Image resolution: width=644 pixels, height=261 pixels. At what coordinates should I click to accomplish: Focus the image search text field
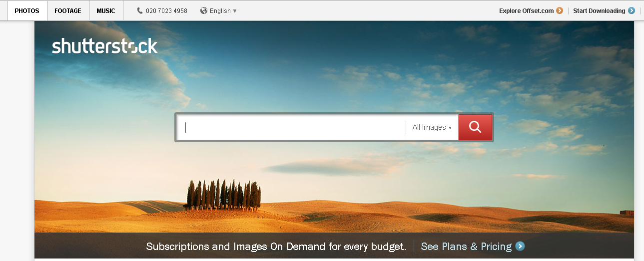coord(295,127)
